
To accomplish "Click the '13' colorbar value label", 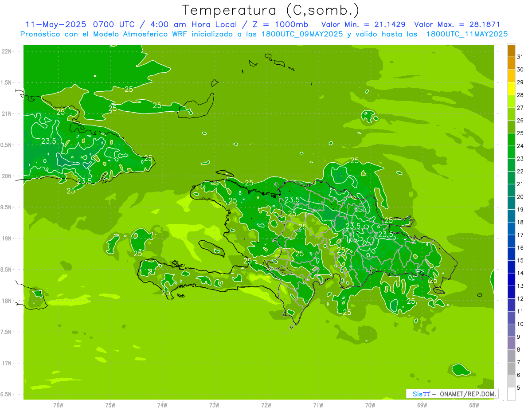I will click(x=520, y=286).
